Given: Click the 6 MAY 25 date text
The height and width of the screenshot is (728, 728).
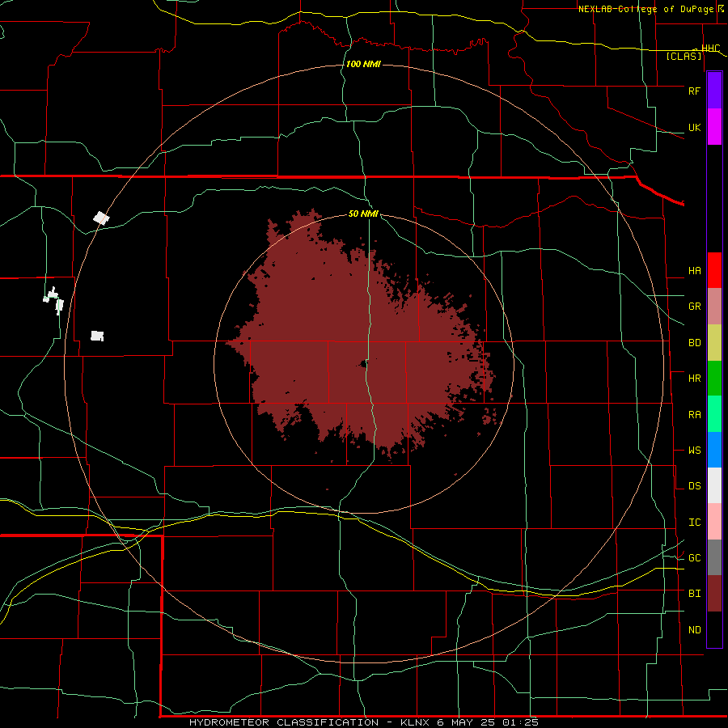Looking at the screenshot, I should (468, 722).
